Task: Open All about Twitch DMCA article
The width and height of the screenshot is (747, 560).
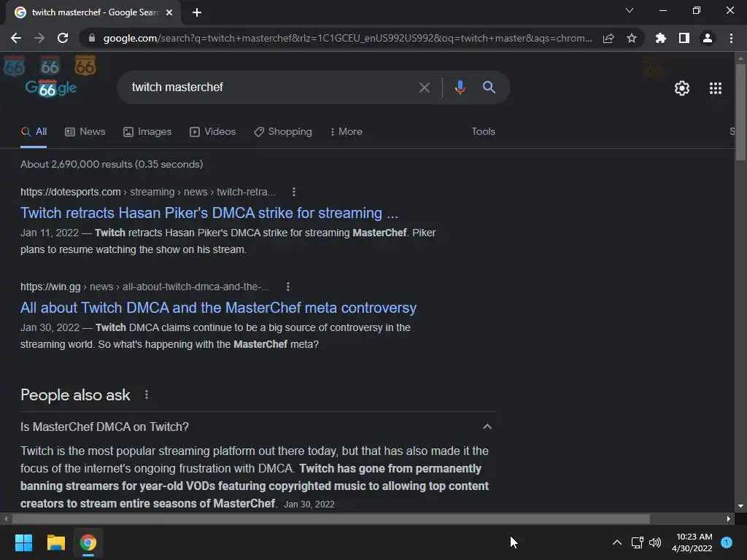Action: (x=218, y=308)
